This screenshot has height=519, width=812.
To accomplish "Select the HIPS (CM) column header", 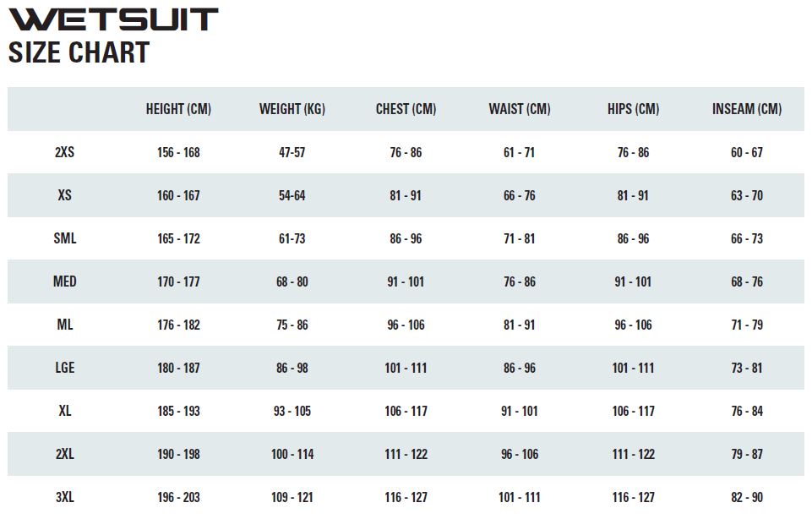I will tap(634, 109).
